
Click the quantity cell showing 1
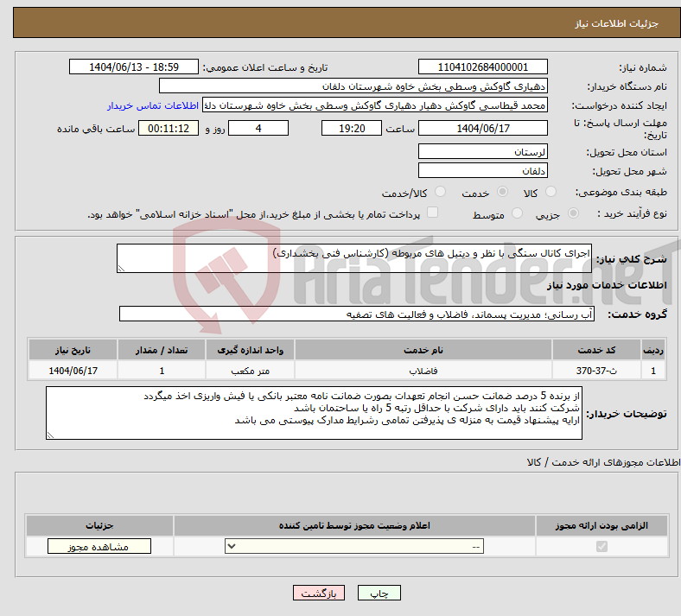(x=162, y=371)
